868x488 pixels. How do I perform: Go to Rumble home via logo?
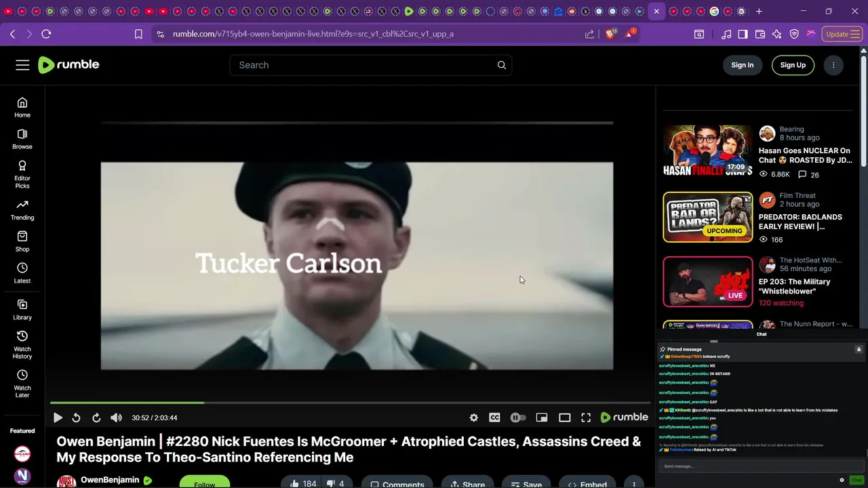[68, 64]
